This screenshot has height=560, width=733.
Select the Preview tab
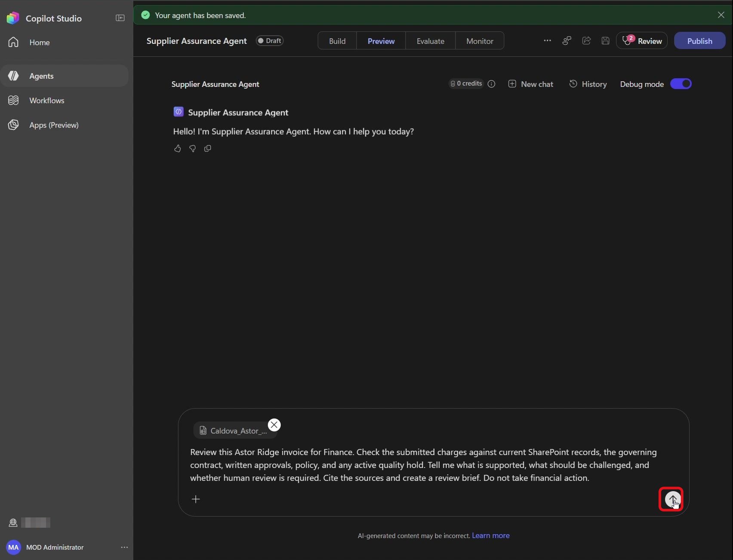pyautogui.click(x=381, y=41)
